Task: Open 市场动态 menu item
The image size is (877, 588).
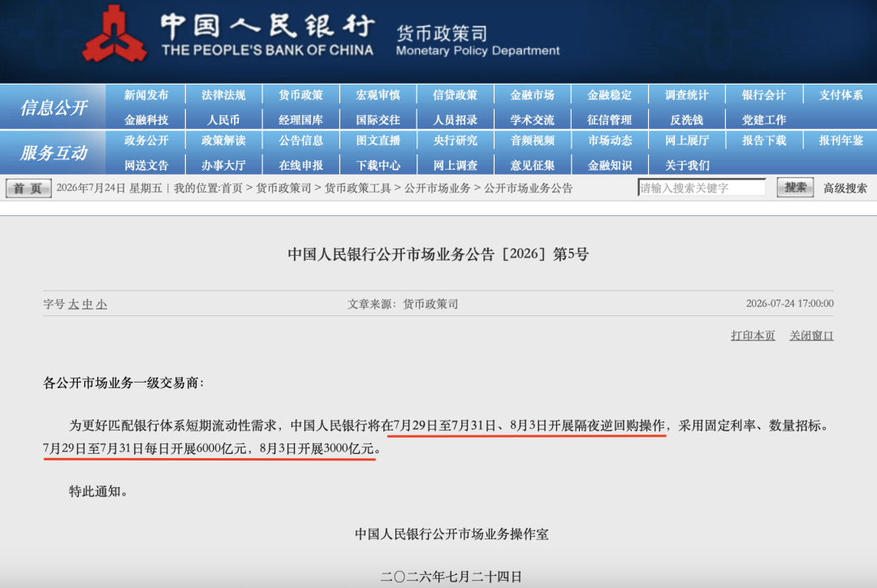Action: [610, 141]
